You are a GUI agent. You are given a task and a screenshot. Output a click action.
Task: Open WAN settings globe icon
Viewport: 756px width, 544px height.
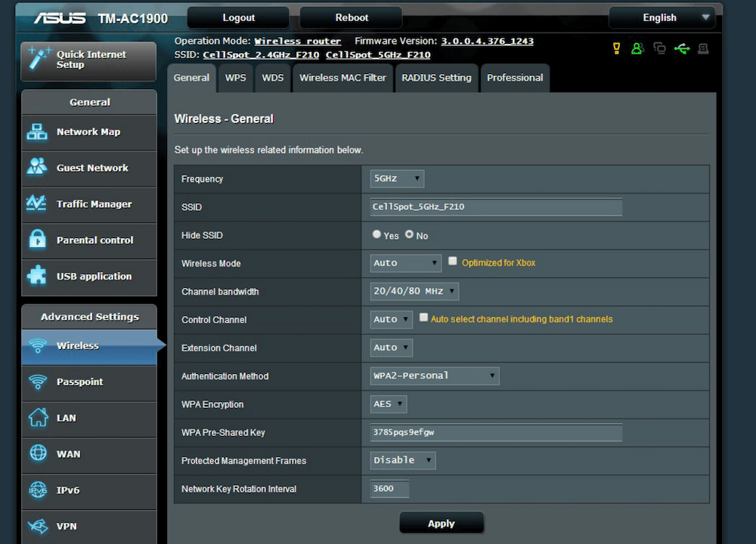[x=37, y=453]
